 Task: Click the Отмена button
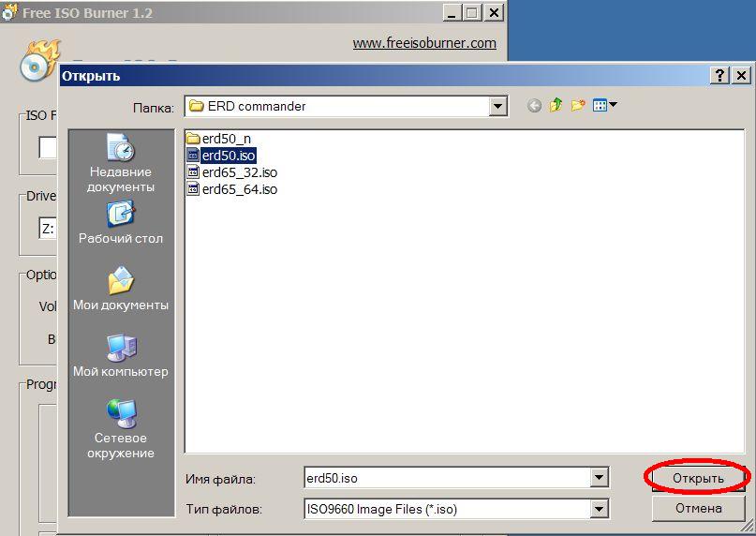698,509
